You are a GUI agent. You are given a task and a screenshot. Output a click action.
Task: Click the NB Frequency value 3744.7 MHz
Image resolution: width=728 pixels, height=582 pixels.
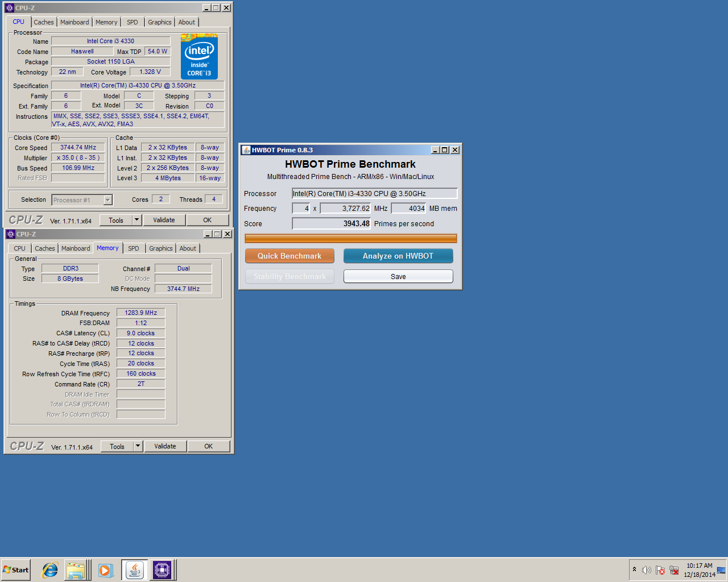[183, 289]
